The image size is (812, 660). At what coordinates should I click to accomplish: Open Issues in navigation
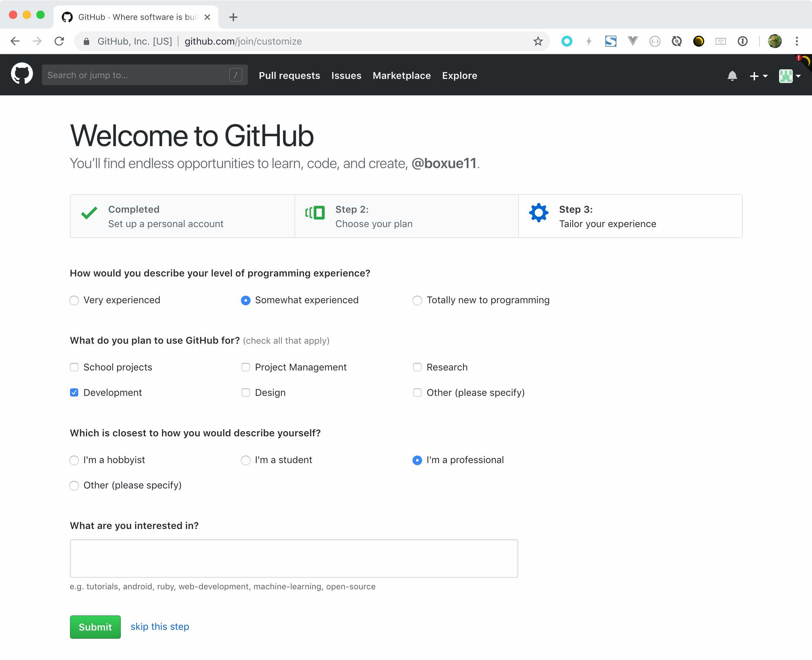coord(346,76)
